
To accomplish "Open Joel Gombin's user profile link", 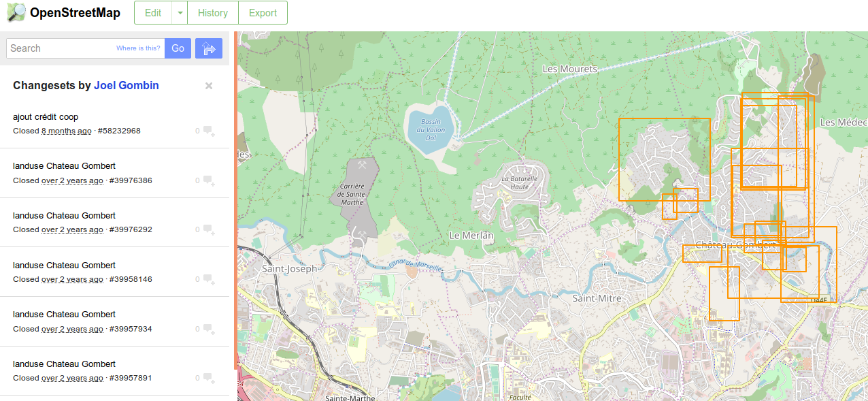I will pos(126,85).
